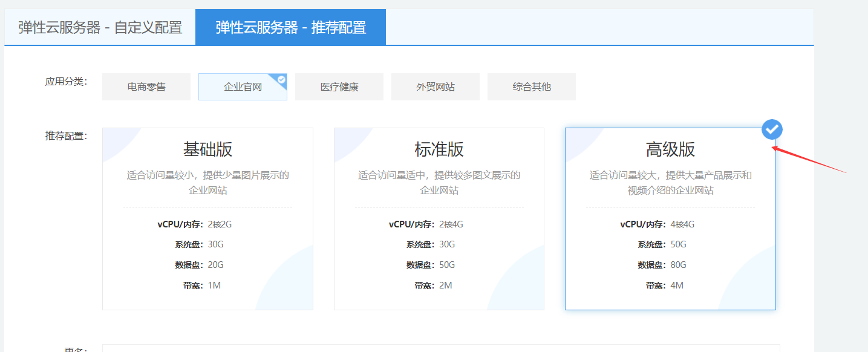Select the 高级版 recommended plan card

670,218
